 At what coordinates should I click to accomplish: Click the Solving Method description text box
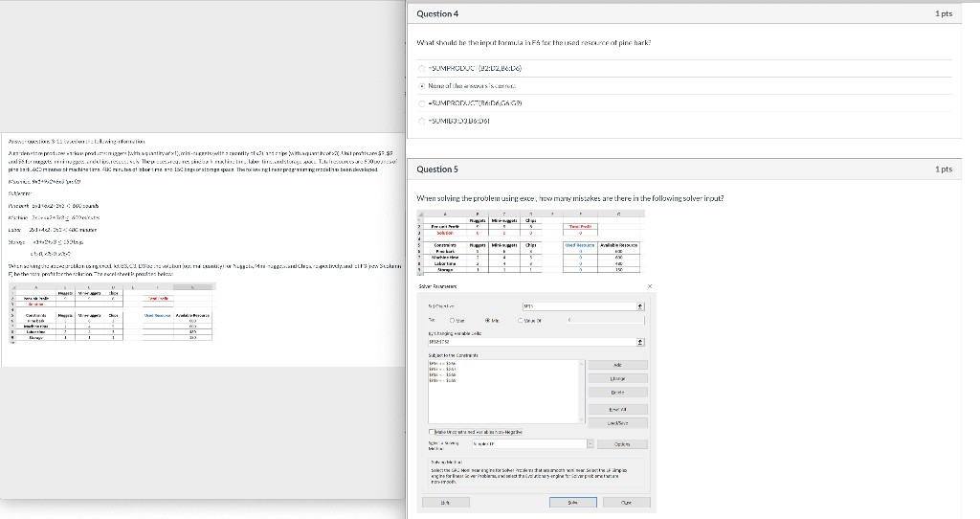(536, 473)
